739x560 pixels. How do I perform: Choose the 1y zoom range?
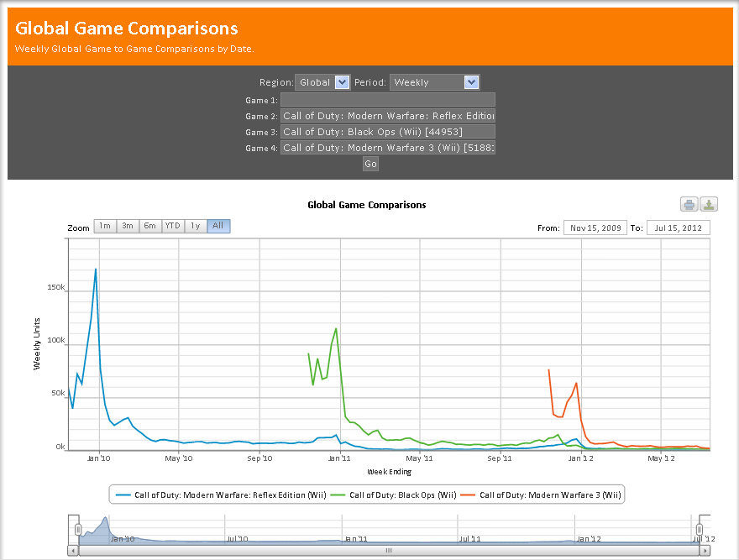pyautogui.click(x=196, y=226)
